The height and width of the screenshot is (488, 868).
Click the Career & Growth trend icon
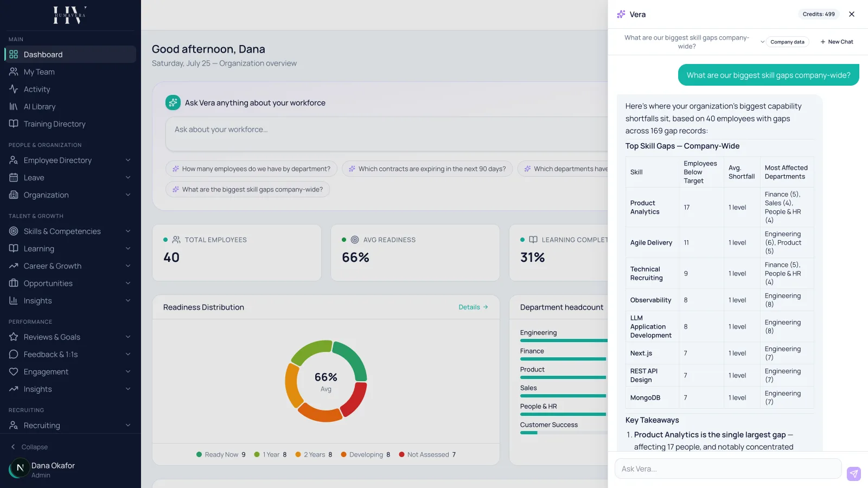(14, 266)
